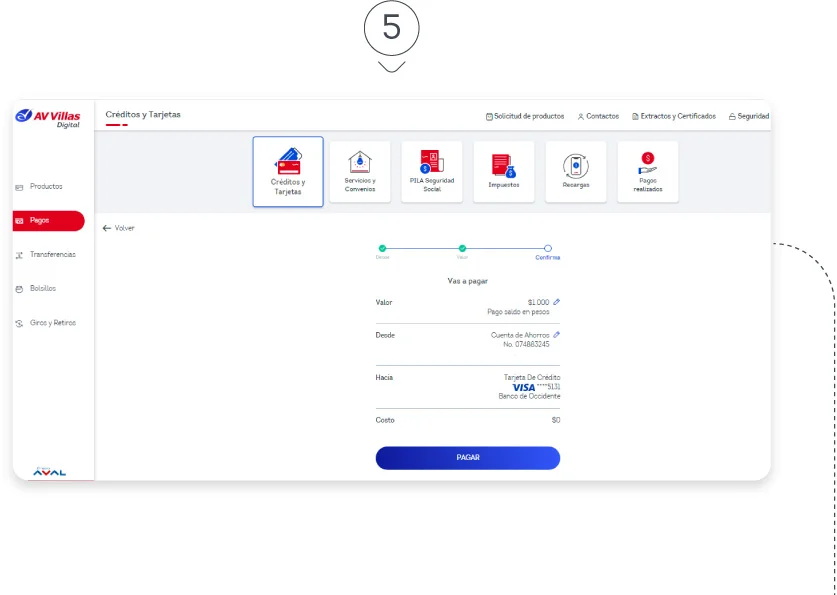
Task: Open the Servicios y Convenios tile
Action: pyautogui.click(x=360, y=171)
